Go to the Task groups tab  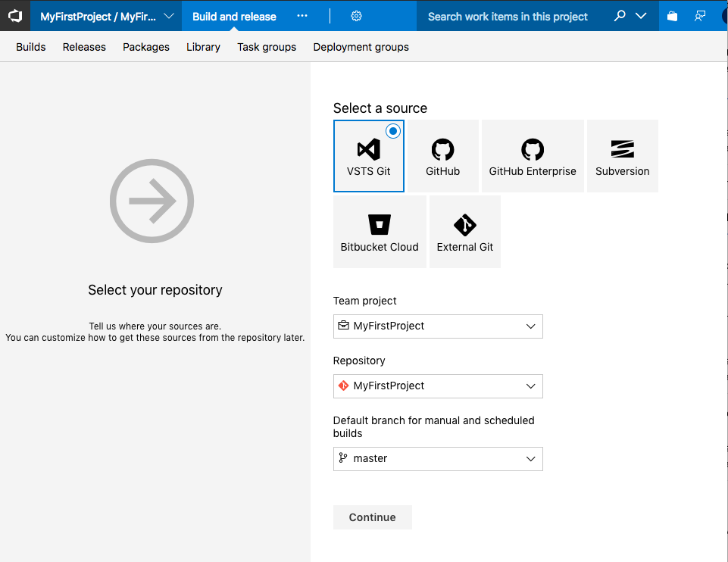[267, 47]
